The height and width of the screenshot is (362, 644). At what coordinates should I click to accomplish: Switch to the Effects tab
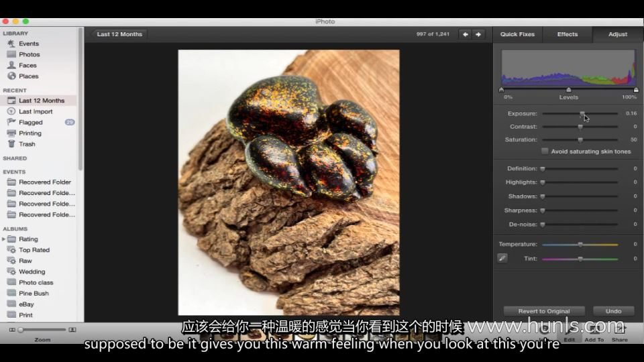(x=568, y=34)
